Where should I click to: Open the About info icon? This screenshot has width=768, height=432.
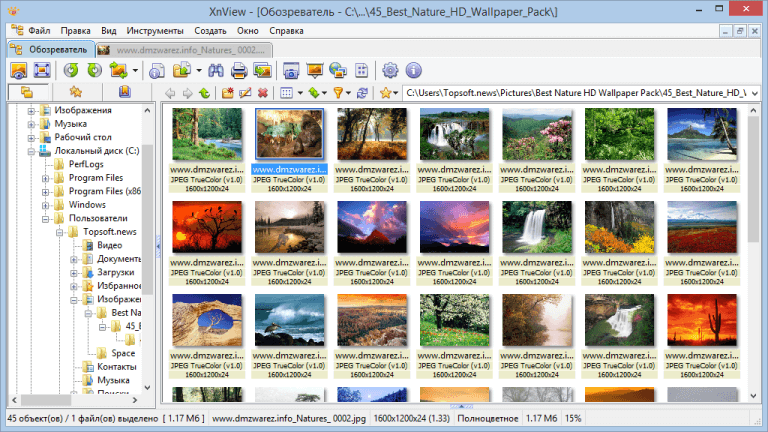[x=413, y=71]
